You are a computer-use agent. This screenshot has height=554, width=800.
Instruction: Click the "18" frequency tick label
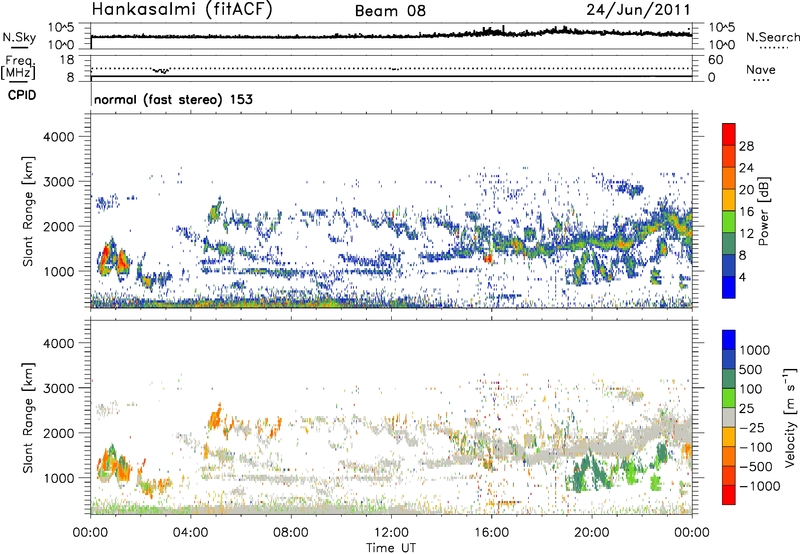67,60
